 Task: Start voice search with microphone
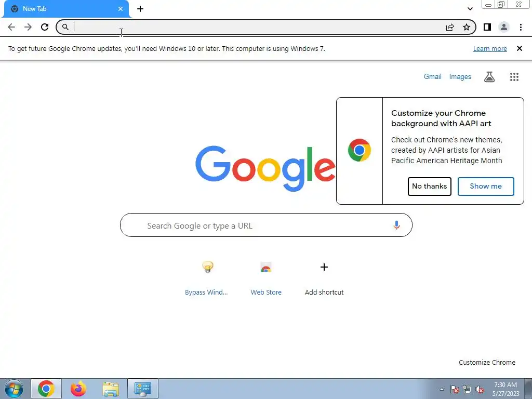396,225
